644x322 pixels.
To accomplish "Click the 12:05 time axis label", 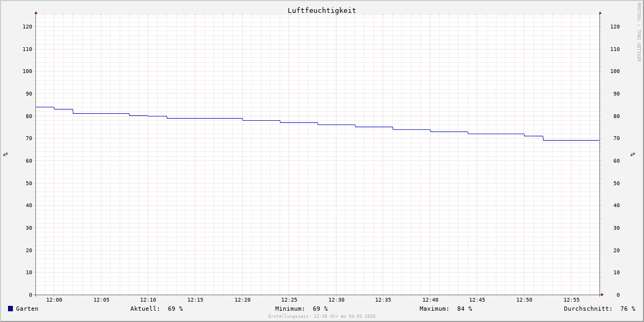I will click(x=101, y=300).
